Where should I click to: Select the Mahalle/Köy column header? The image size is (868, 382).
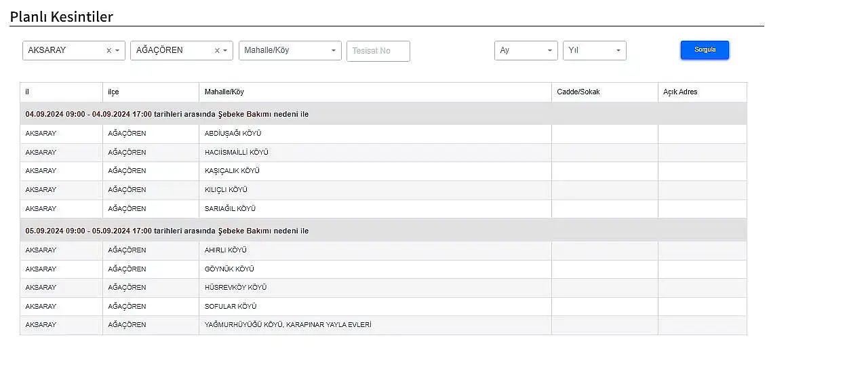click(x=374, y=92)
